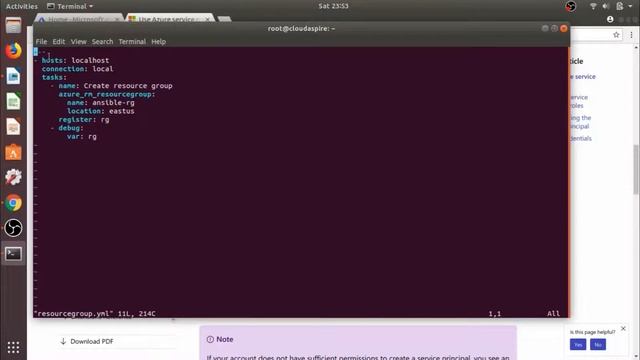This screenshot has width=640, height=360.
Task: Close the Use Azure service browser tab
Action: [208, 19]
